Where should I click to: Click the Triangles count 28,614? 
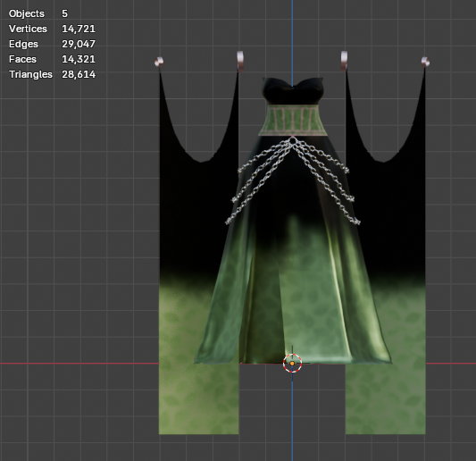pos(79,74)
